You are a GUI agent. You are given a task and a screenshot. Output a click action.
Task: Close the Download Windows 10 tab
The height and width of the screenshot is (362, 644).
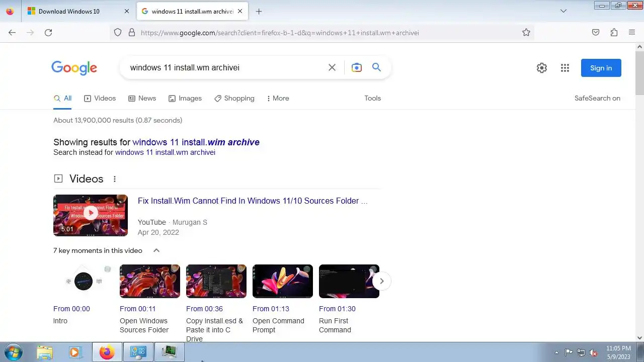126,11
